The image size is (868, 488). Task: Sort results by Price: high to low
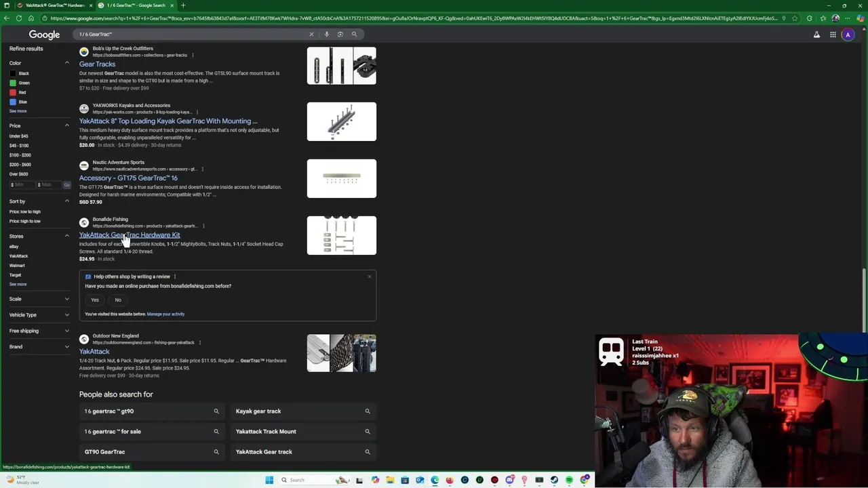[25, 221]
